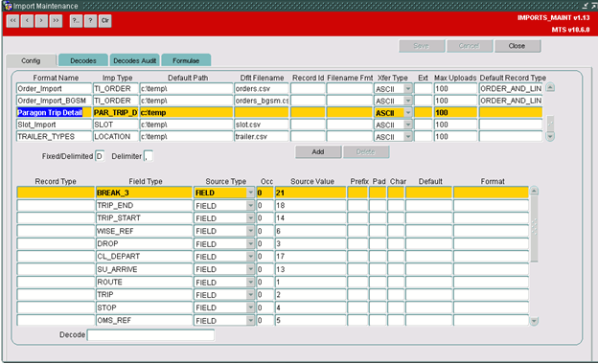The image size is (598, 364).
Task: Open Xfer Type dropdown for TRAILER_TYPES row
Action: pos(408,136)
